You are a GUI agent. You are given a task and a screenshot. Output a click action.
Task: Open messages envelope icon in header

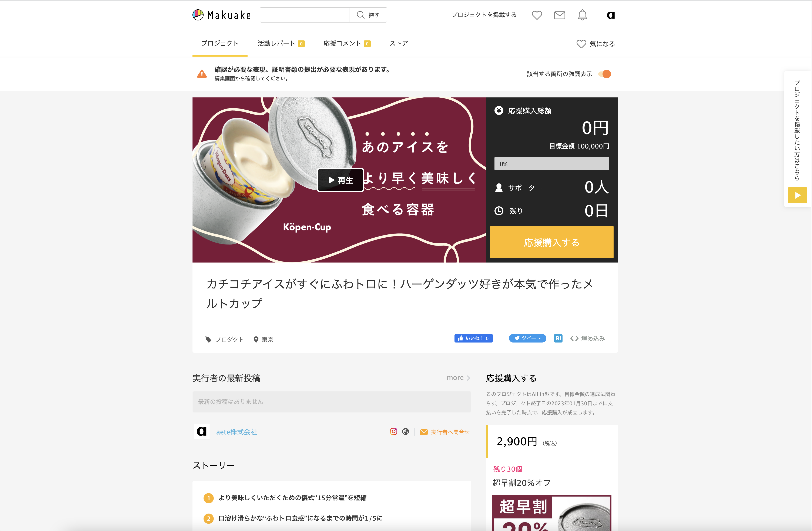560,15
